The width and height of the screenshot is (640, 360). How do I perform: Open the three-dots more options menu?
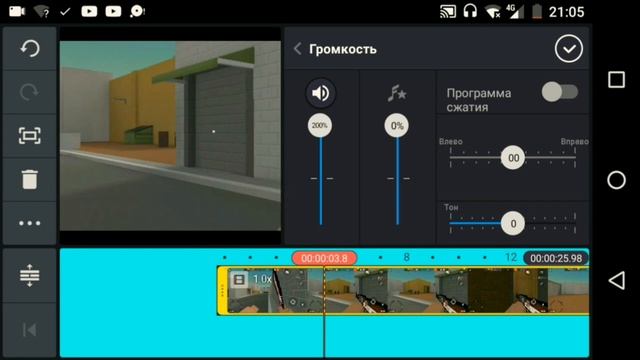30,223
